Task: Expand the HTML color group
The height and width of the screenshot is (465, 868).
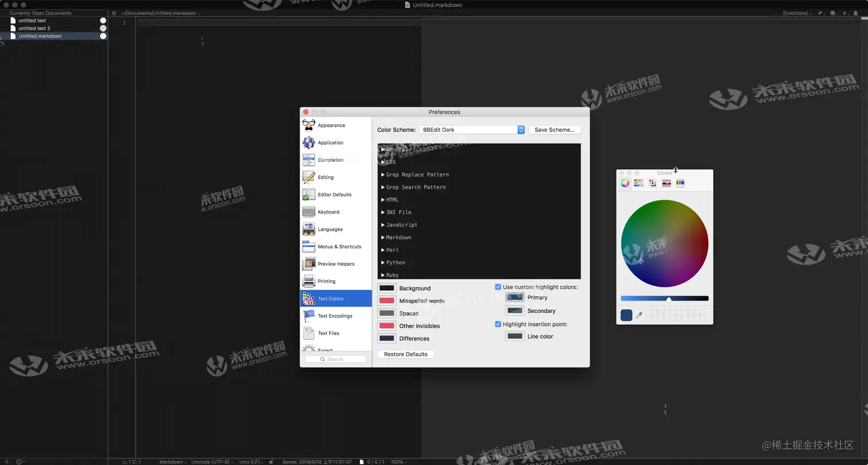Action: coord(383,200)
